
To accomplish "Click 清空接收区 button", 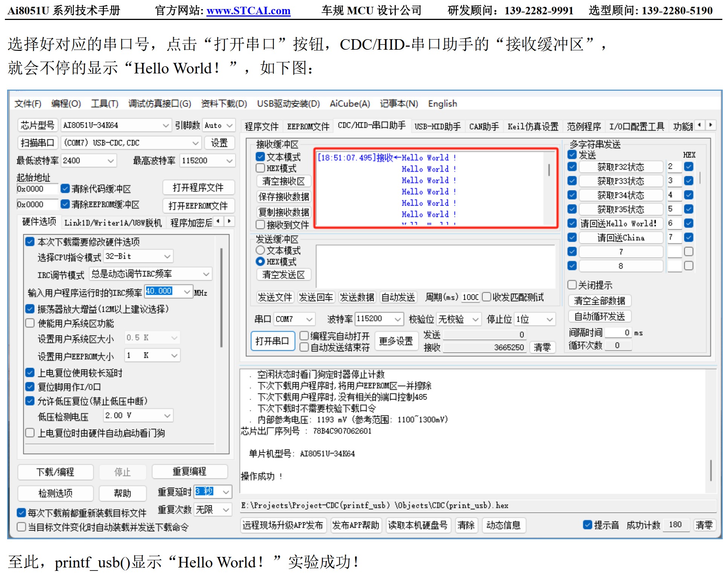I will click(283, 181).
